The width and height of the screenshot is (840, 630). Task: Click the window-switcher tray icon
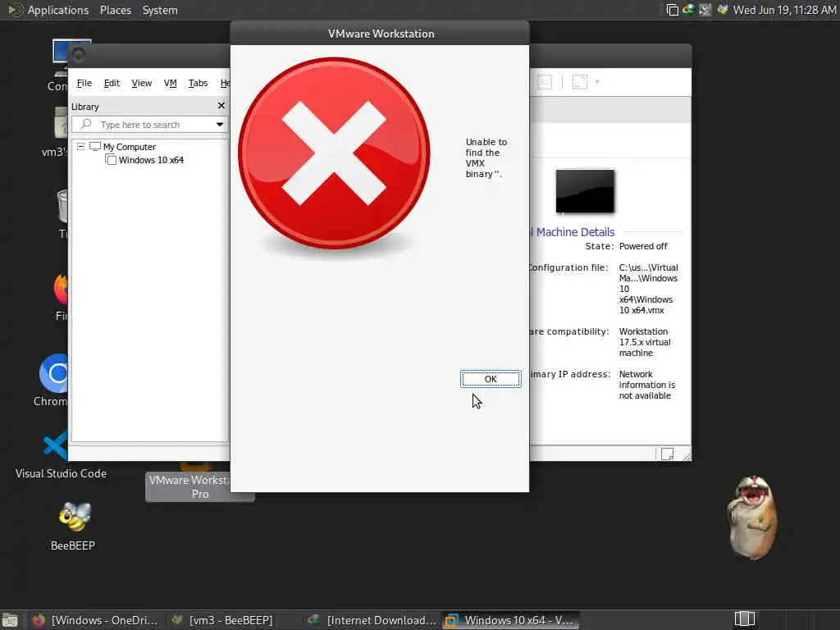(672, 10)
